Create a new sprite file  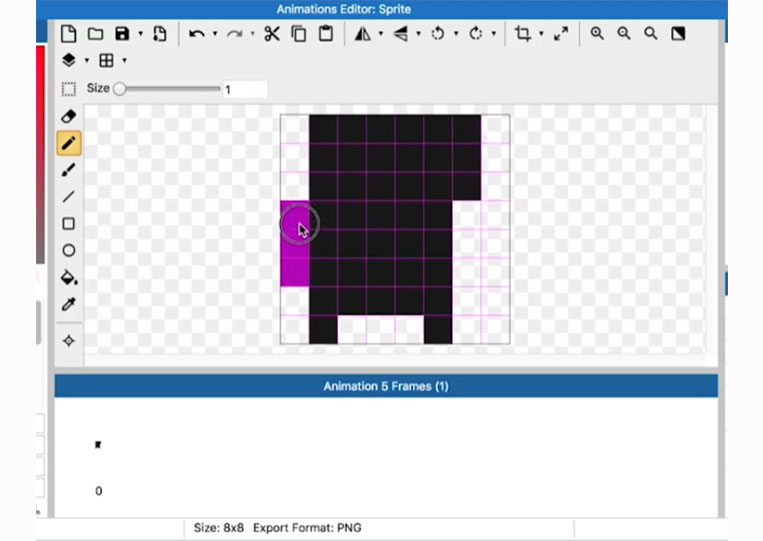69,34
